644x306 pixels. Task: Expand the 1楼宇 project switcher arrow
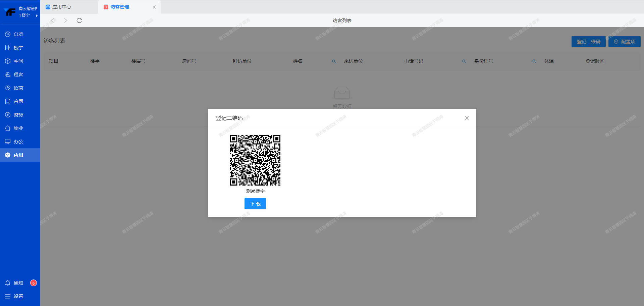(x=37, y=15)
